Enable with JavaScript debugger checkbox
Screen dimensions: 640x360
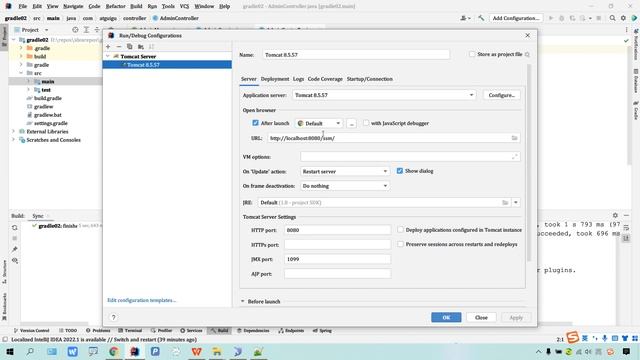click(366, 123)
